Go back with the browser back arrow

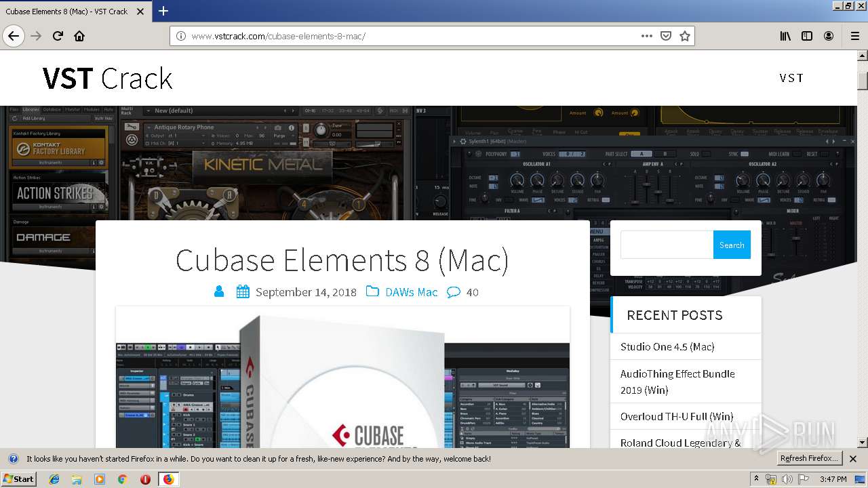[14, 36]
